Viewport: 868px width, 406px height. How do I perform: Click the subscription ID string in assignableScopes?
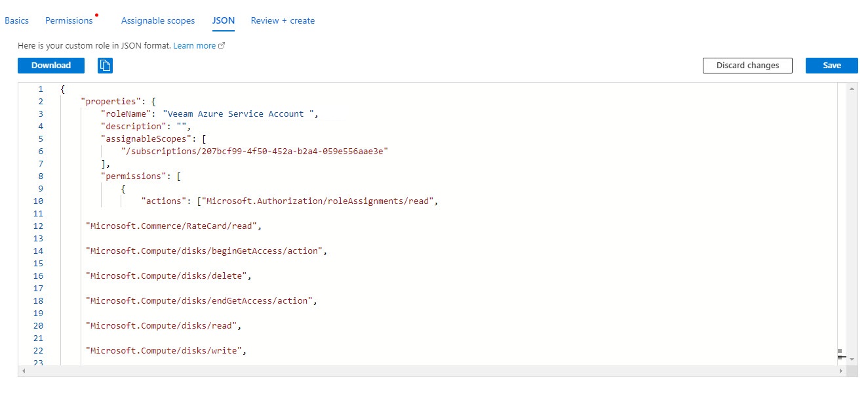[x=255, y=152]
